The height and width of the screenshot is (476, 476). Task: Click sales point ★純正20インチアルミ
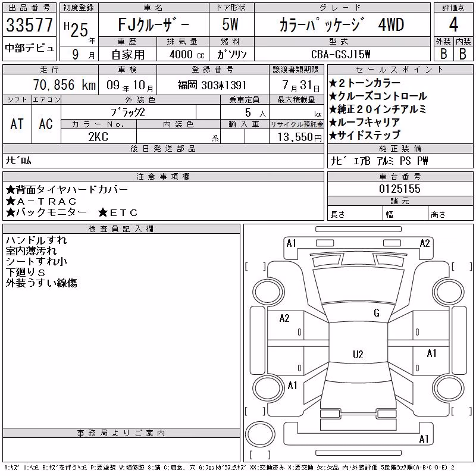[378, 109]
